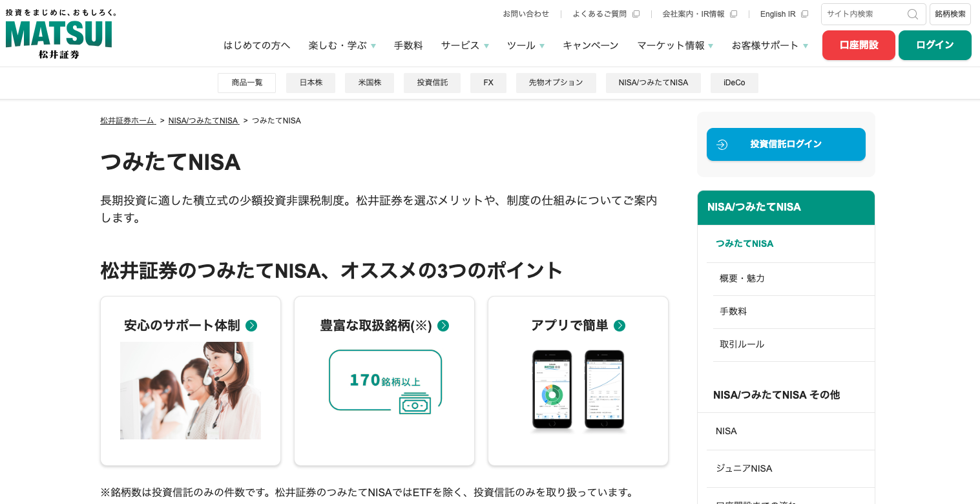The height and width of the screenshot is (504, 980).
Task: Click login arrow icon in 投資信託ログイン button
Action: pyautogui.click(x=722, y=145)
